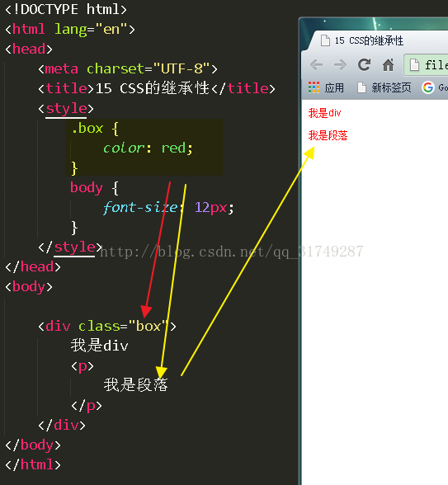This screenshot has width=448, height=485.
Task: Click the browser back arrow
Action: 316,65
